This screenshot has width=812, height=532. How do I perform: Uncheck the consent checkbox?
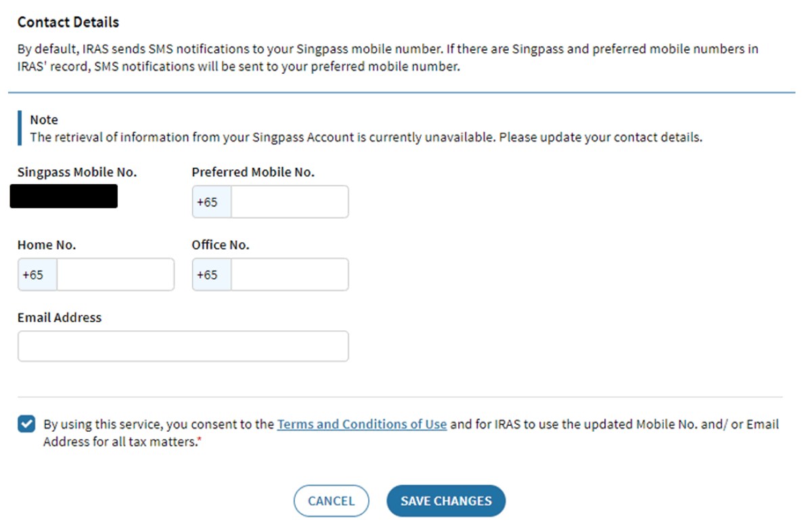point(26,424)
